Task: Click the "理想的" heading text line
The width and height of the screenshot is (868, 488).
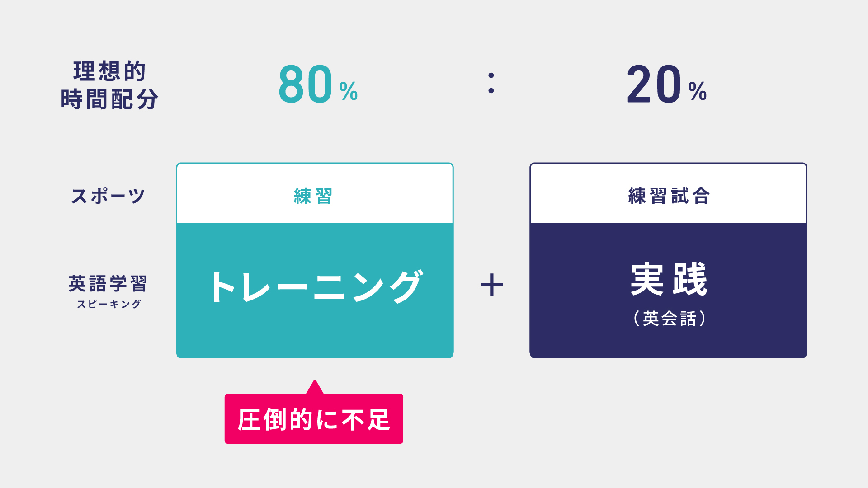Action: coord(109,71)
